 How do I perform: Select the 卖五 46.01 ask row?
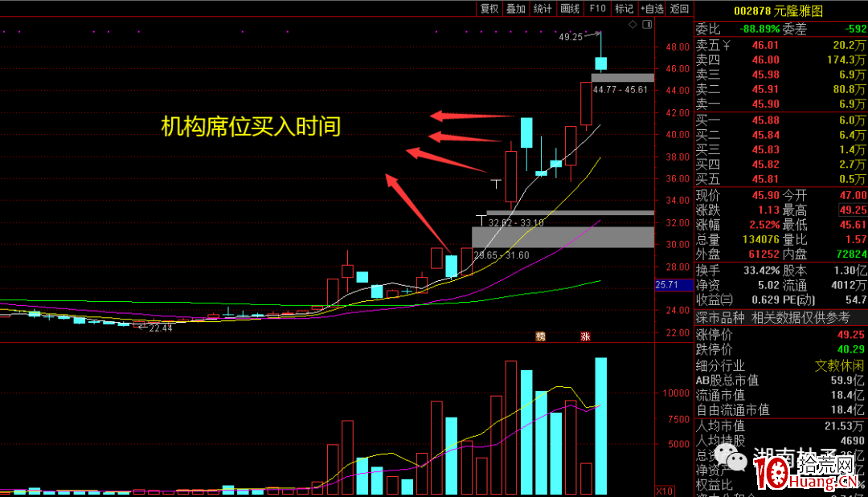(781, 45)
